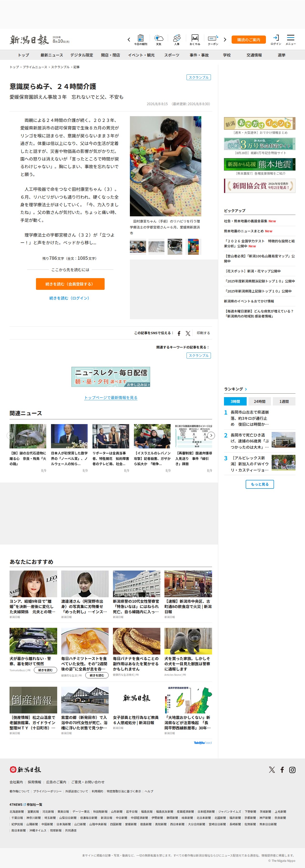Click the footer 新潟日報 logo
Image resolution: width=305 pixels, height=868 pixels.
[x=25, y=770]
